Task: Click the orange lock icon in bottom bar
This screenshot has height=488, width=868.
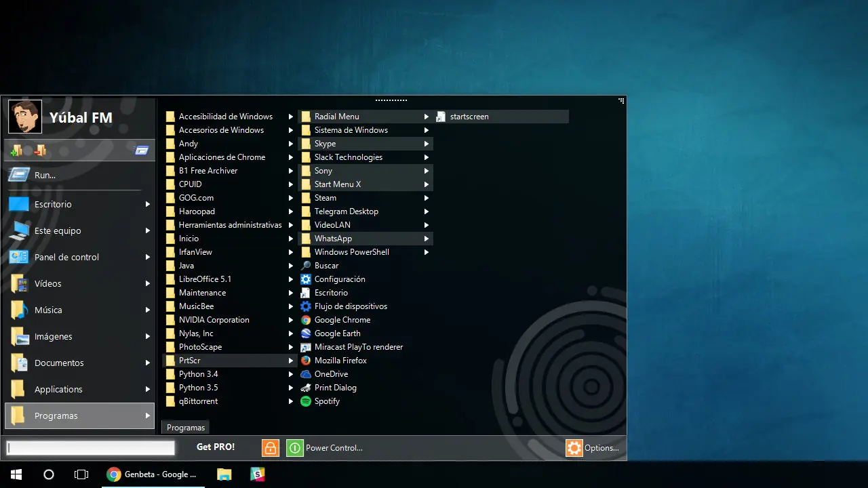Action: point(271,448)
